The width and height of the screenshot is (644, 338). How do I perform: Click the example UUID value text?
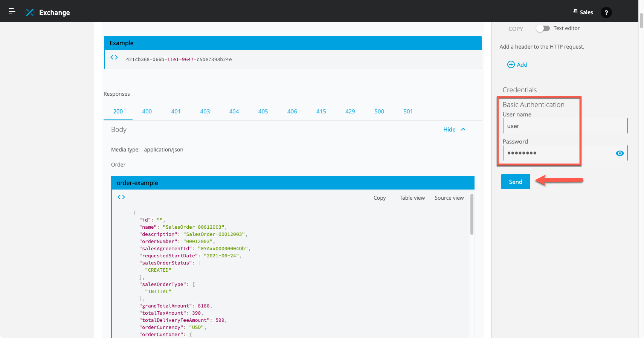(x=179, y=60)
